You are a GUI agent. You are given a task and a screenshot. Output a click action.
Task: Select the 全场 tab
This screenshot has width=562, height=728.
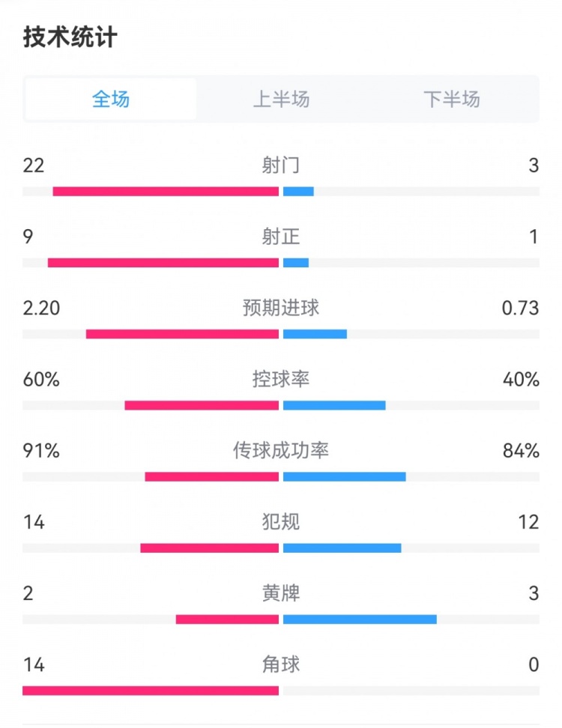point(111,99)
